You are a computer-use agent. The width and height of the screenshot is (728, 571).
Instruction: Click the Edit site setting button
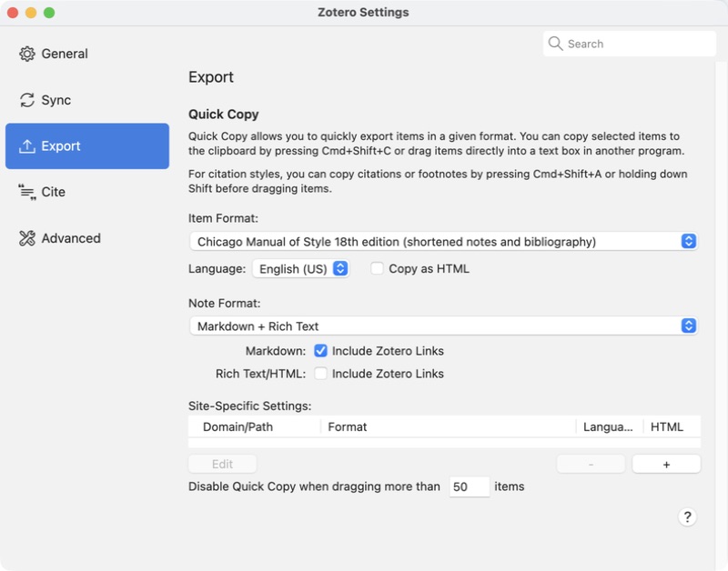[222, 465]
